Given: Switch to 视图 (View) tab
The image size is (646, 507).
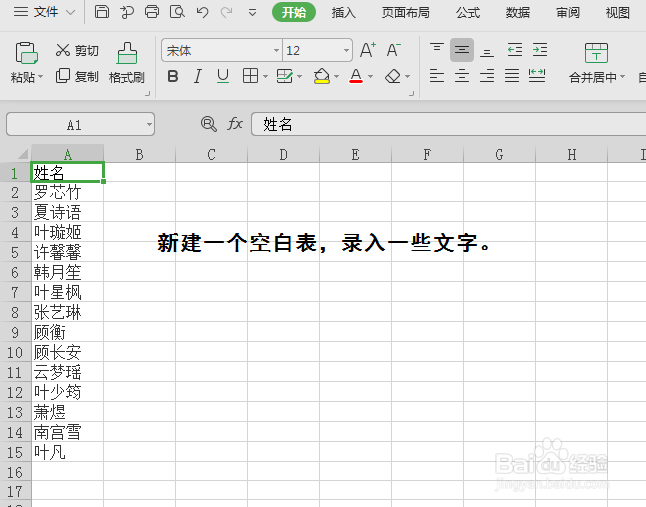Looking at the screenshot, I should click(618, 12).
